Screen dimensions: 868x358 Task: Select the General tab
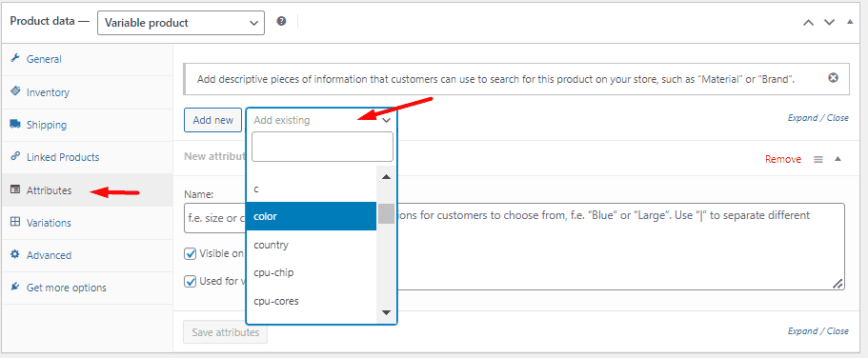[87, 59]
